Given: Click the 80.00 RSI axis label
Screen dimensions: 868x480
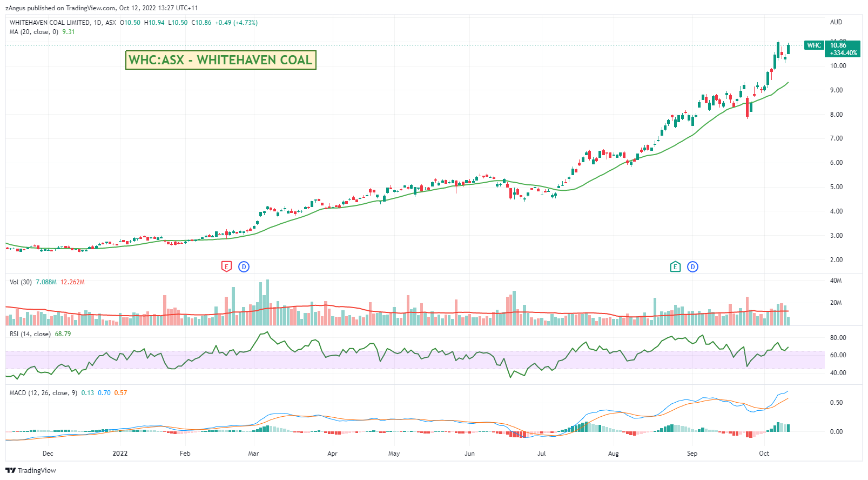Looking at the screenshot, I should [838, 338].
